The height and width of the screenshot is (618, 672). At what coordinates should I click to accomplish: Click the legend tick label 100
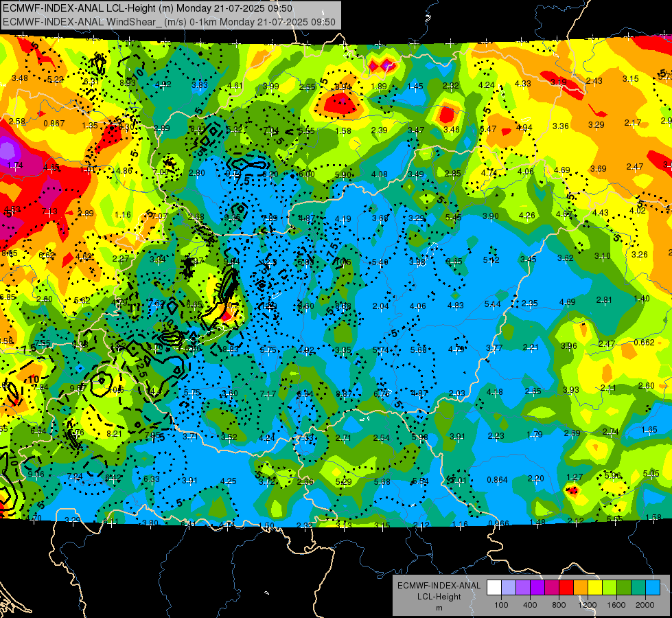[x=501, y=605]
